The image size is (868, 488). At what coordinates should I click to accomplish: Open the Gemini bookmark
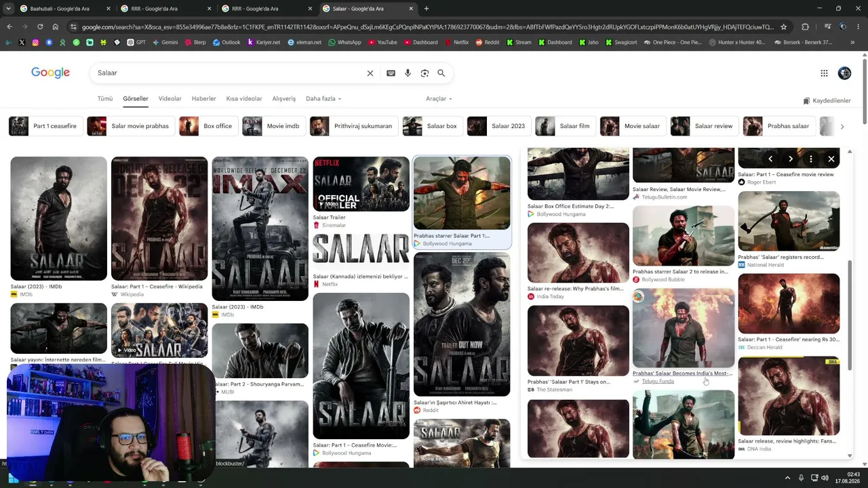click(x=165, y=42)
